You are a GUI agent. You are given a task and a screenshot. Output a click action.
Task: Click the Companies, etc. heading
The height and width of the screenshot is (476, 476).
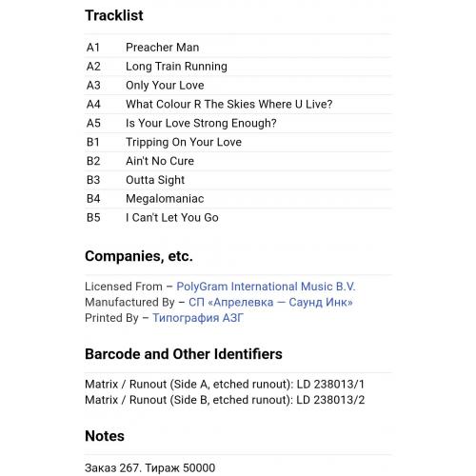click(x=139, y=256)
